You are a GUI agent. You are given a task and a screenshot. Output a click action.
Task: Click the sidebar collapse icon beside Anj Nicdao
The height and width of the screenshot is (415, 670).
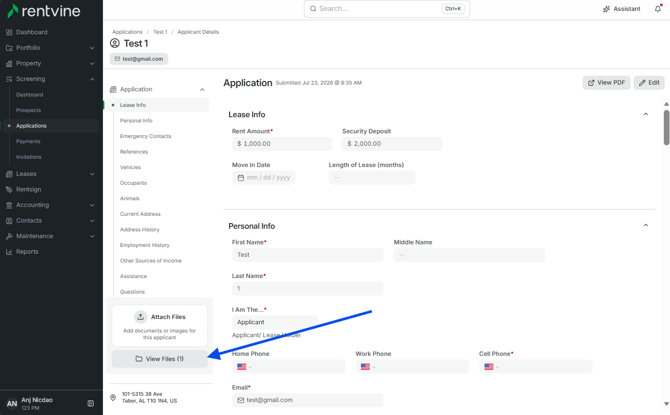click(x=91, y=403)
